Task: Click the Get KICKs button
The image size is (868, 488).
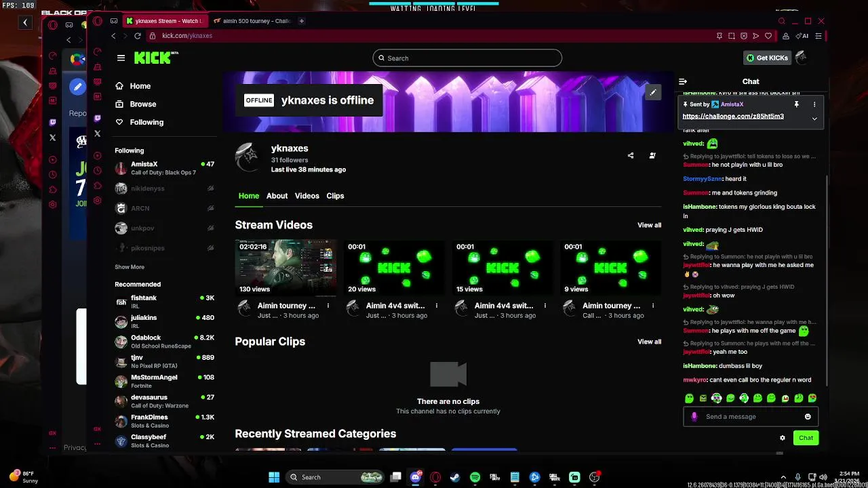Action: coord(767,58)
